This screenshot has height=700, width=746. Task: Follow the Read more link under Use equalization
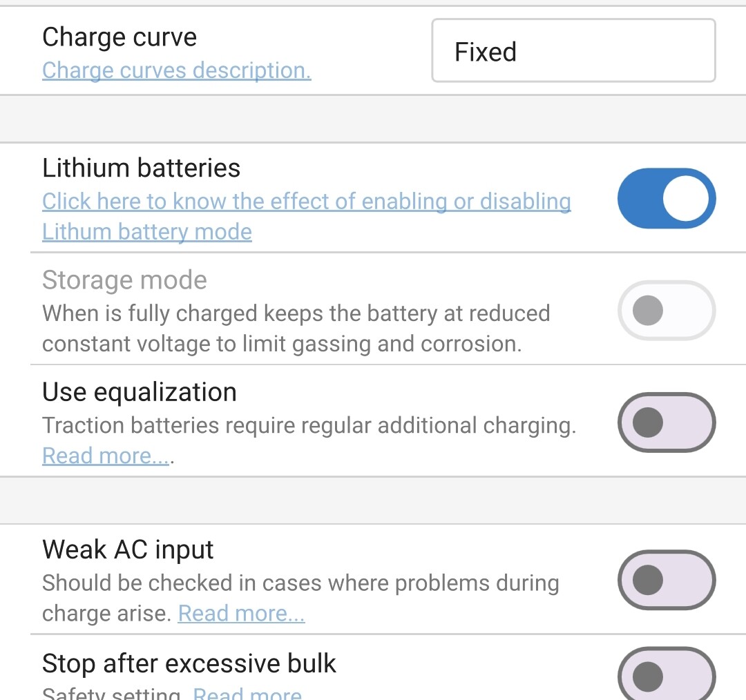click(105, 456)
